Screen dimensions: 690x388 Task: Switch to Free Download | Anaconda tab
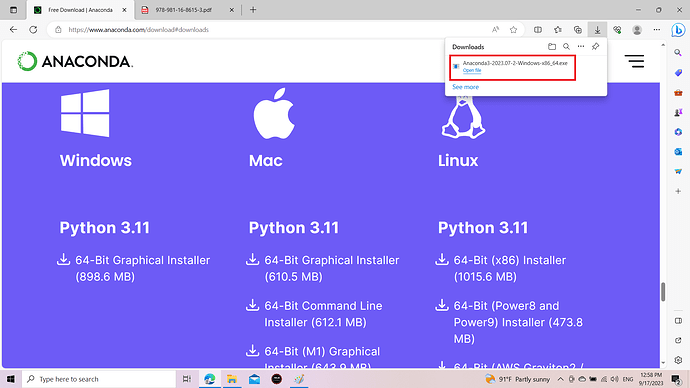[81, 10]
